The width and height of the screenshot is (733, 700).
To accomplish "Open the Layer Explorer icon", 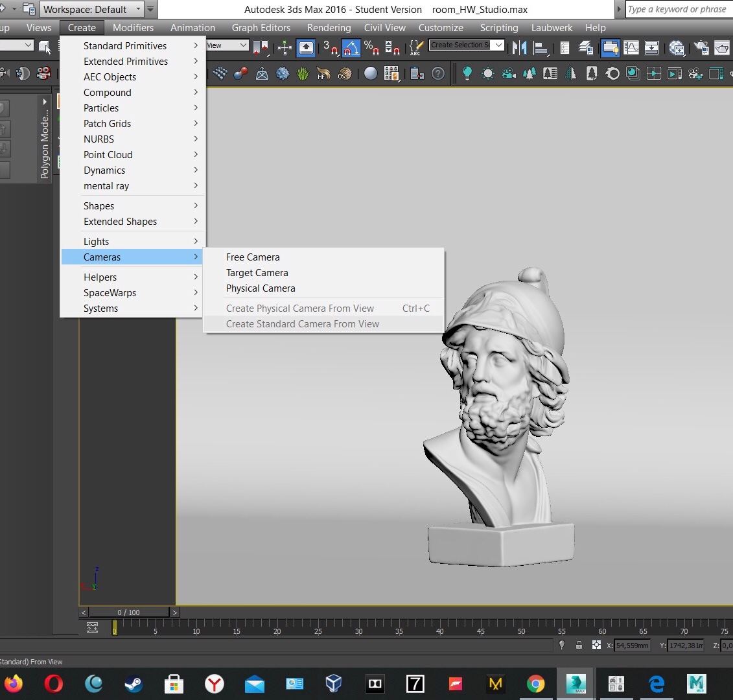I will (x=585, y=47).
